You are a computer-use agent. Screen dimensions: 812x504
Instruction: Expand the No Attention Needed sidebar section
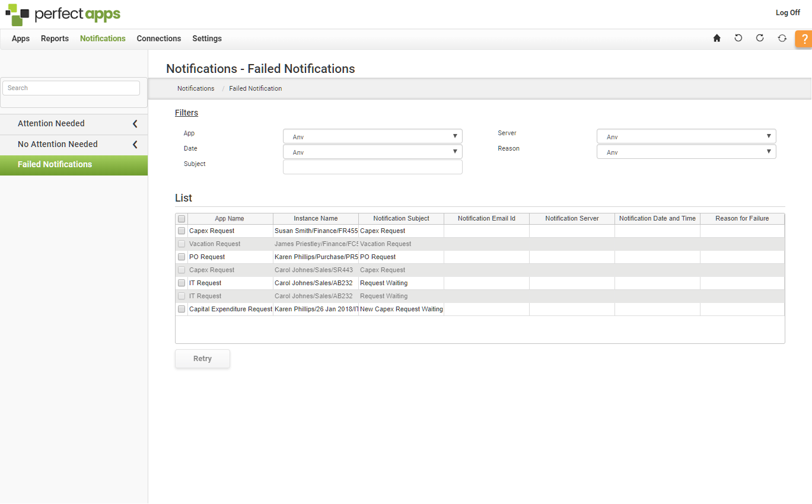[74, 145]
